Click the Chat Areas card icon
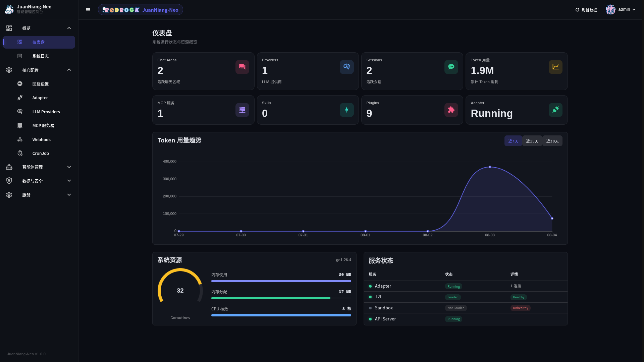The width and height of the screenshot is (644, 362). tap(242, 67)
